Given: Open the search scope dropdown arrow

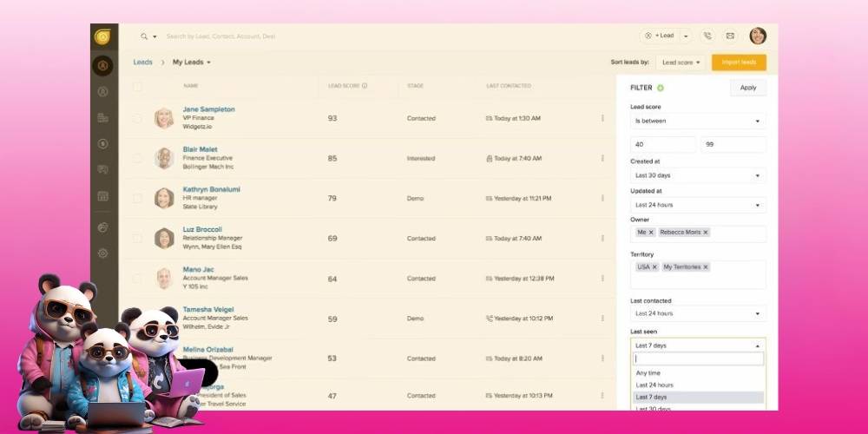Looking at the screenshot, I should coord(155,36).
